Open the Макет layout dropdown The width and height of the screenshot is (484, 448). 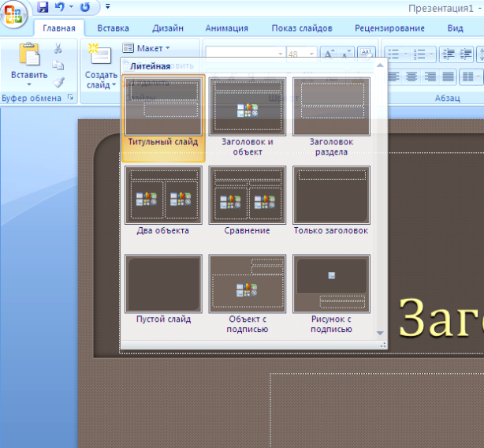pos(147,48)
